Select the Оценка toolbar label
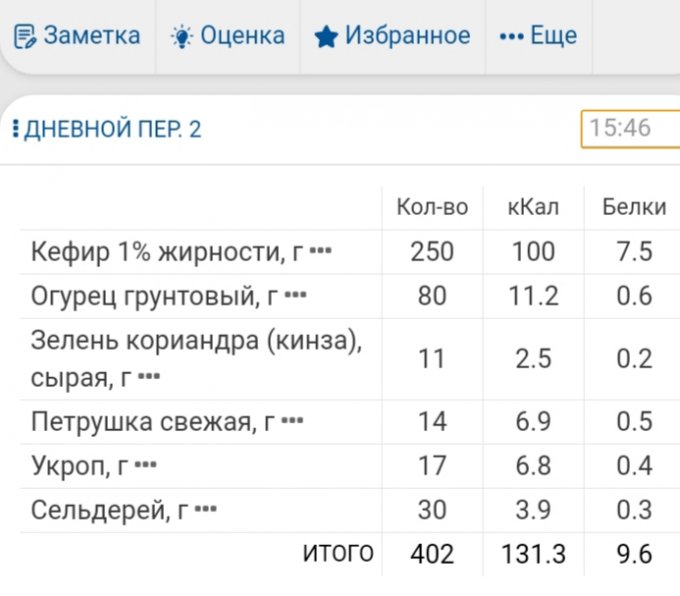Image resolution: width=680 pixels, height=596 pixels. tap(242, 37)
